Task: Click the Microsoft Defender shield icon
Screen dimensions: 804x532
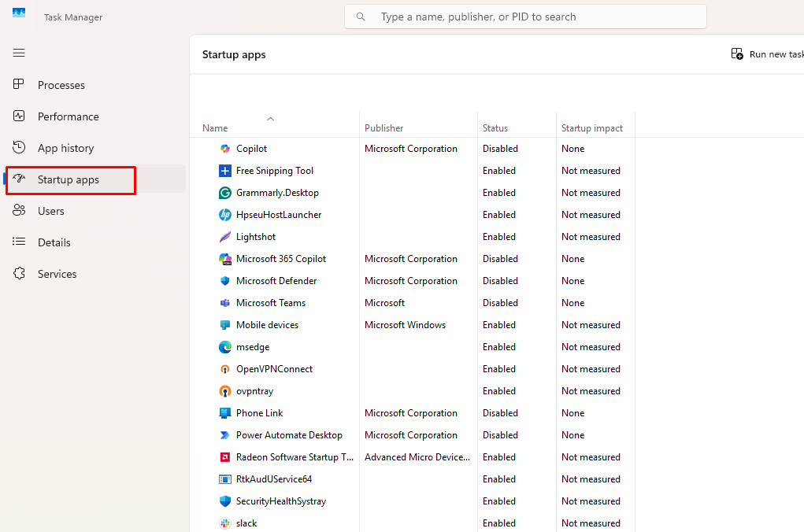Action: tap(225, 281)
